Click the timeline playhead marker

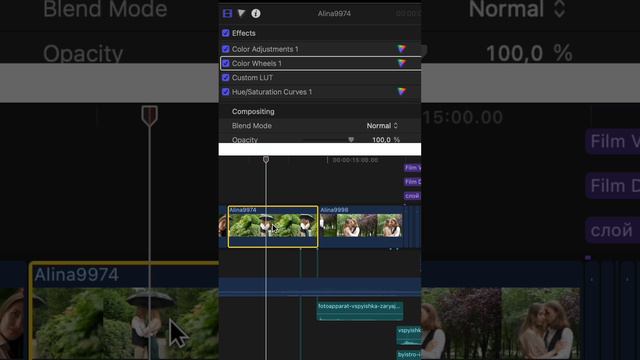pyautogui.click(x=266, y=159)
